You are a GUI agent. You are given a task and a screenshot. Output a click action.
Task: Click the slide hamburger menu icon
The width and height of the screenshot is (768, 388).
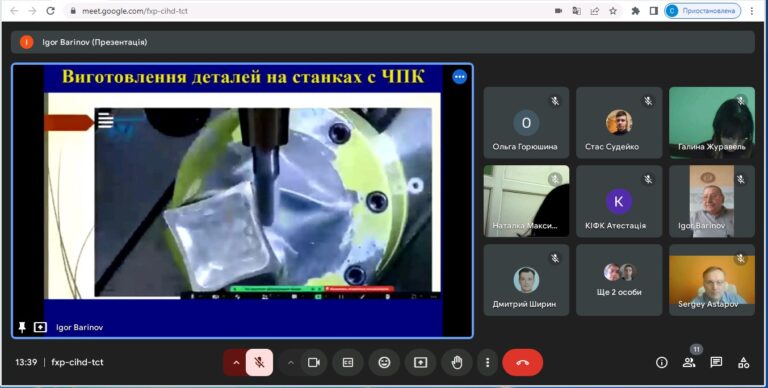105,120
